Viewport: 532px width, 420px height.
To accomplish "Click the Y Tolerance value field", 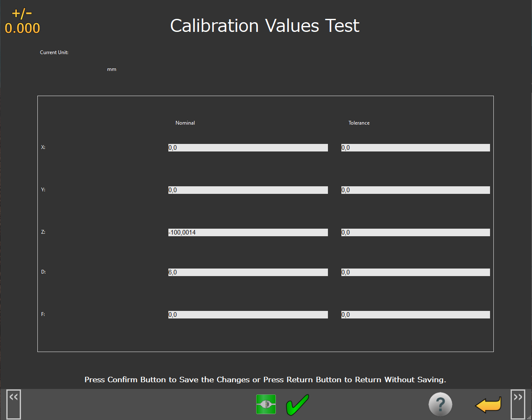I will tap(415, 190).
